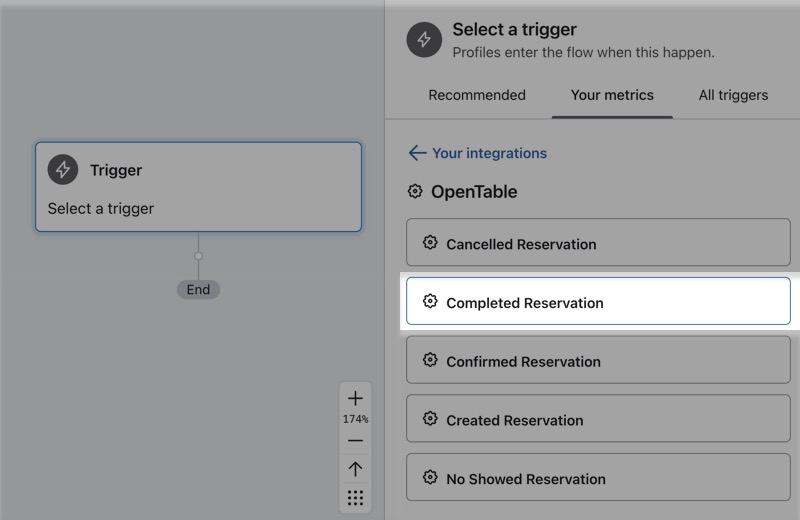This screenshot has width=800, height=520.
Task: Click the End node on canvas
Action: 198,289
